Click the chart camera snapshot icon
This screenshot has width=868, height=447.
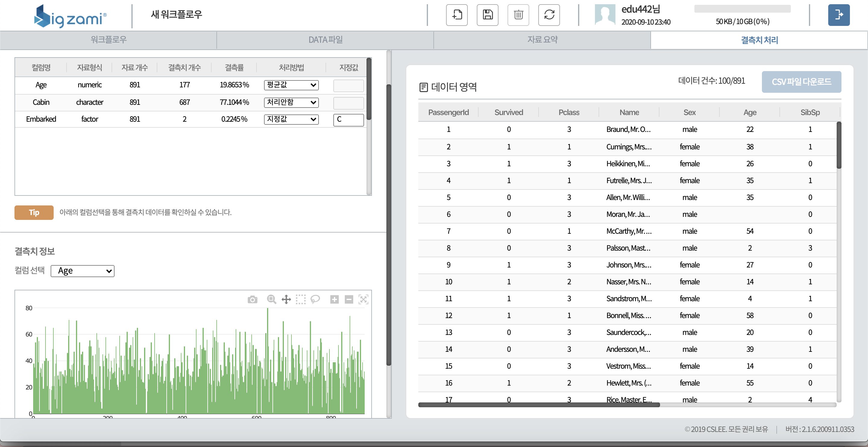(252, 299)
